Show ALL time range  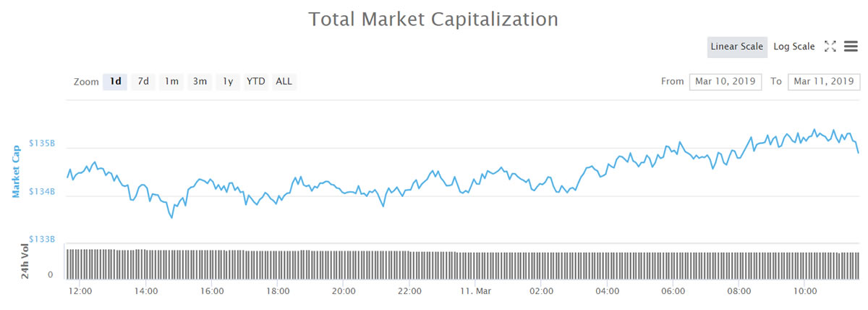[x=284, y=82]
